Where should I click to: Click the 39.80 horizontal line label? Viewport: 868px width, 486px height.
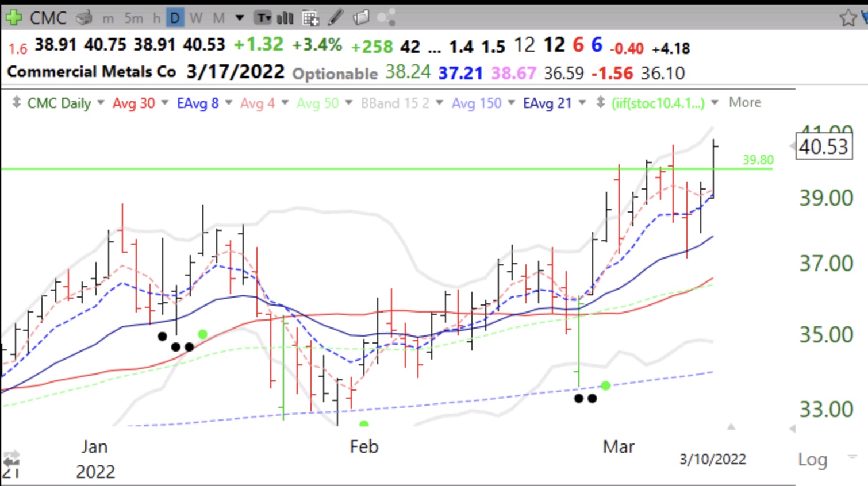(x=758, y=160)
